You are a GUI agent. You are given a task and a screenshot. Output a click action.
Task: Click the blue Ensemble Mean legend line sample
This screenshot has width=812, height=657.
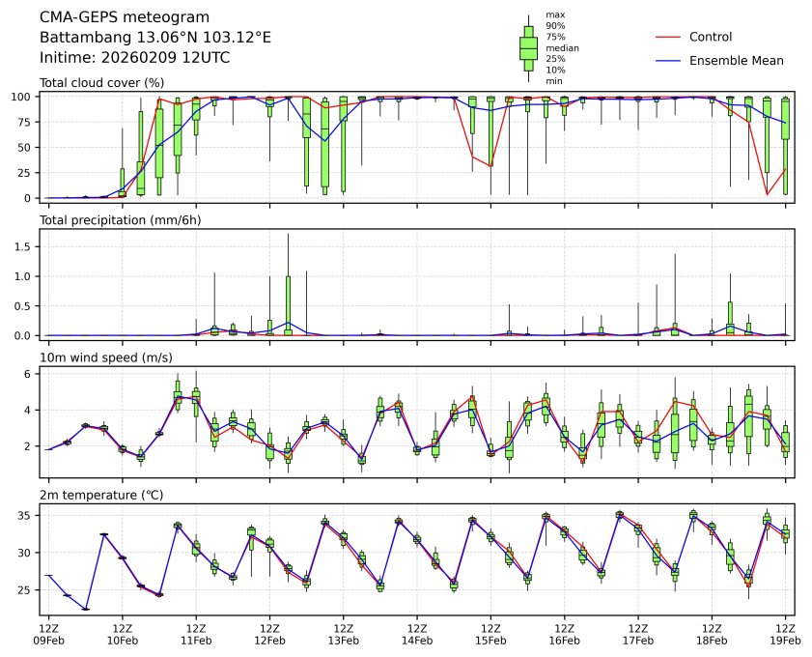pyautogui.click(x=668, y=60)
